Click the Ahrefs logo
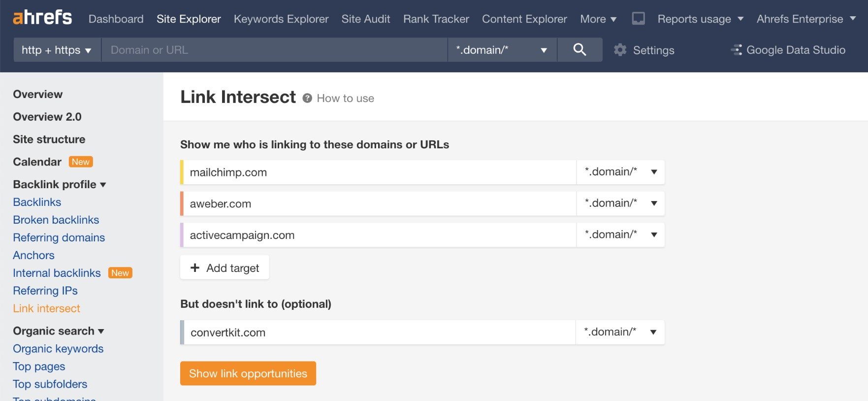 coord(42,18)
